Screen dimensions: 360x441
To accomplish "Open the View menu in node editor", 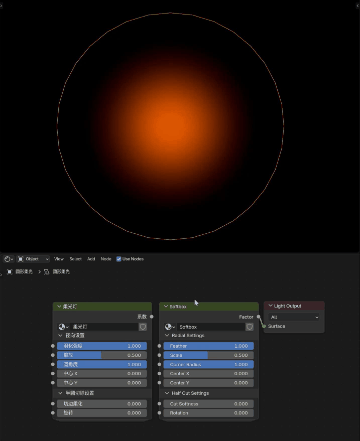I will (59, 259).
